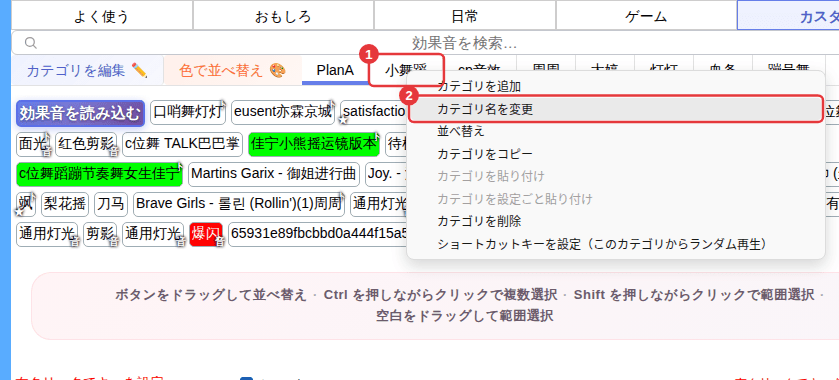The height and width of the screenshot is (380, 839).
Task: Choose カテゴリを追加 from the context menu
Action: pyautogui.click(x=615, y=86)
